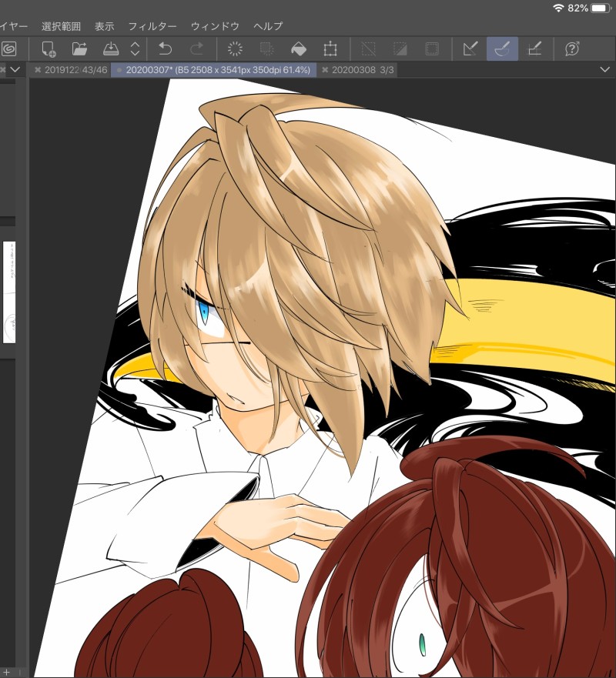The image size is (616, 678).
Task: Save the current document
Action: [x=111, y=48]
